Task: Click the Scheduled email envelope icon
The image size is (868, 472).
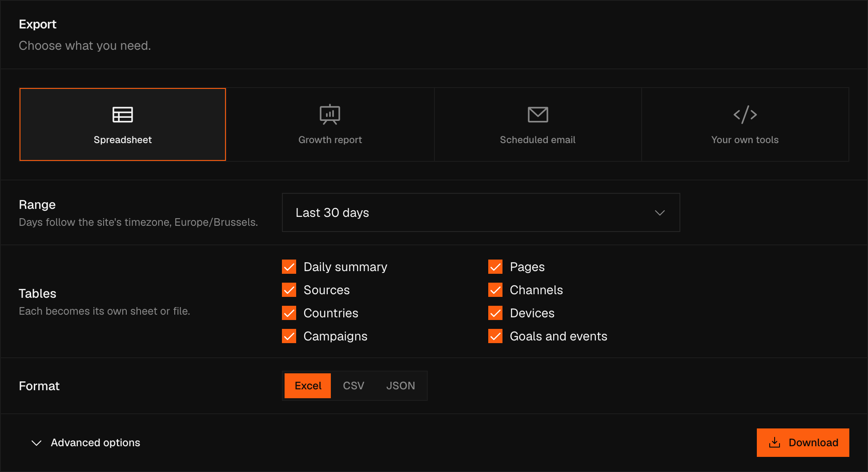Action: point(538,115)
